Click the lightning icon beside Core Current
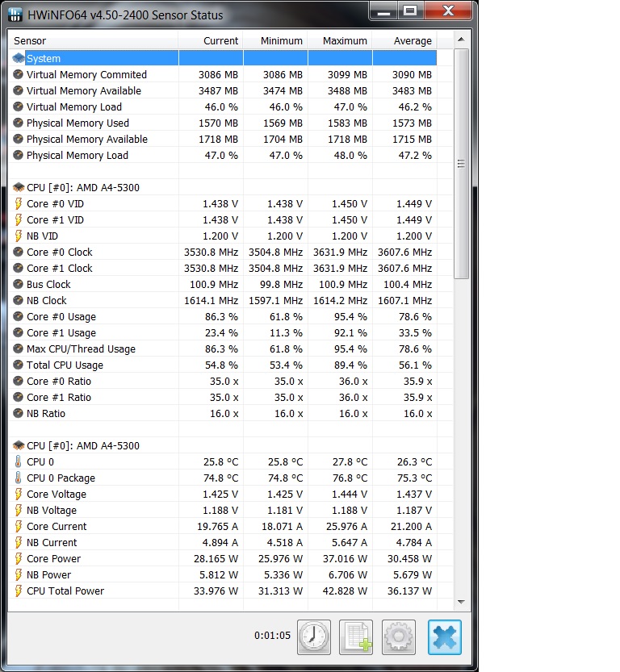Viewport: 620px width, 672px height. (x=18, y=526)
